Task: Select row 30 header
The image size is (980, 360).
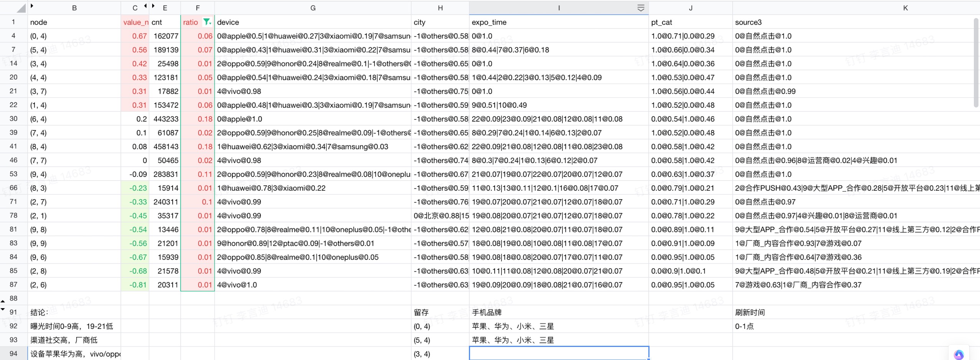Action: [x=13, y=119]
